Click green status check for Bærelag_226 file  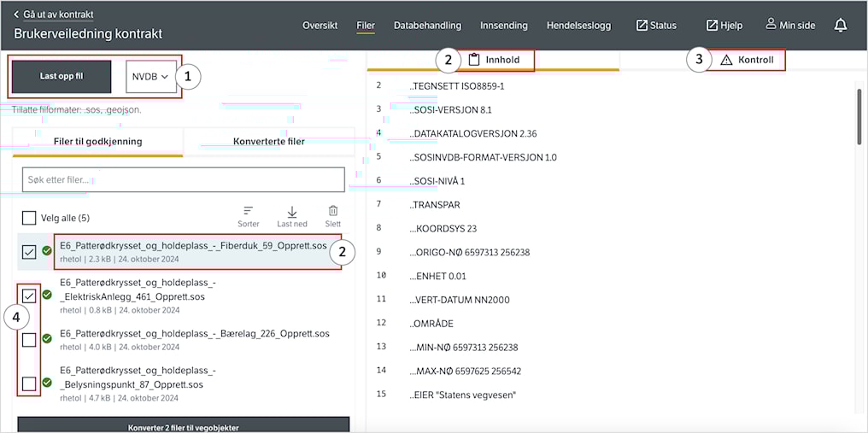[x=47, y=337]
